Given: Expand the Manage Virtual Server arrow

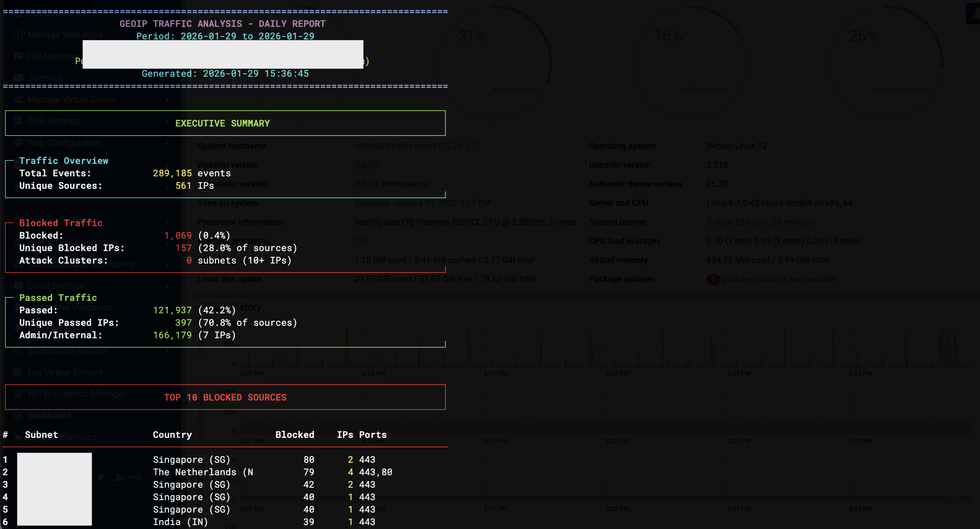Looking at the screenshot, I should pyautogui.click(x=167, y=100).
